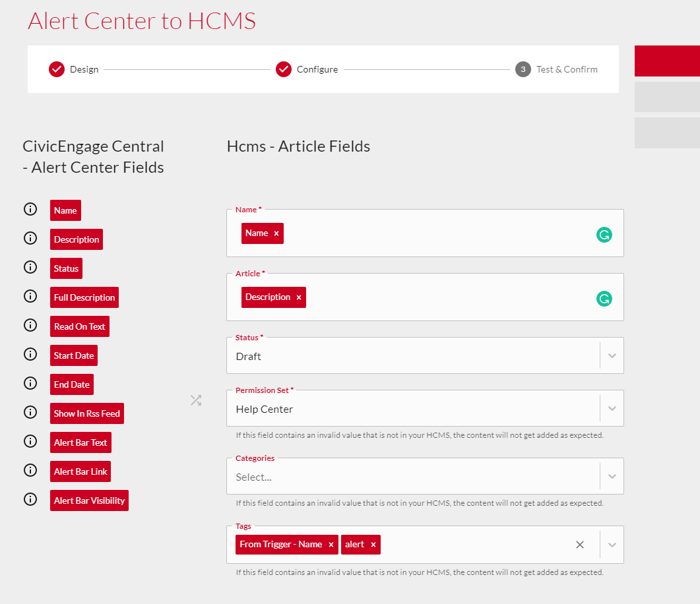Click the Categories Select... field
This screenshot has width=700, height=604.
425,476
